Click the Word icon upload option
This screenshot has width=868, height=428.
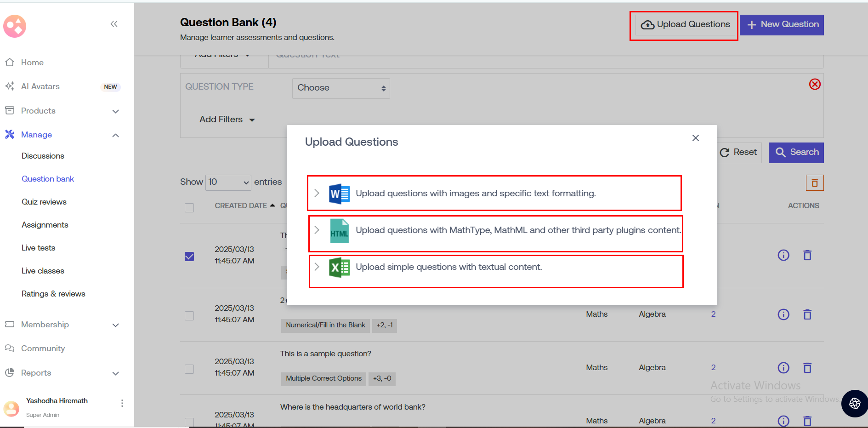(x=339, y=194)
